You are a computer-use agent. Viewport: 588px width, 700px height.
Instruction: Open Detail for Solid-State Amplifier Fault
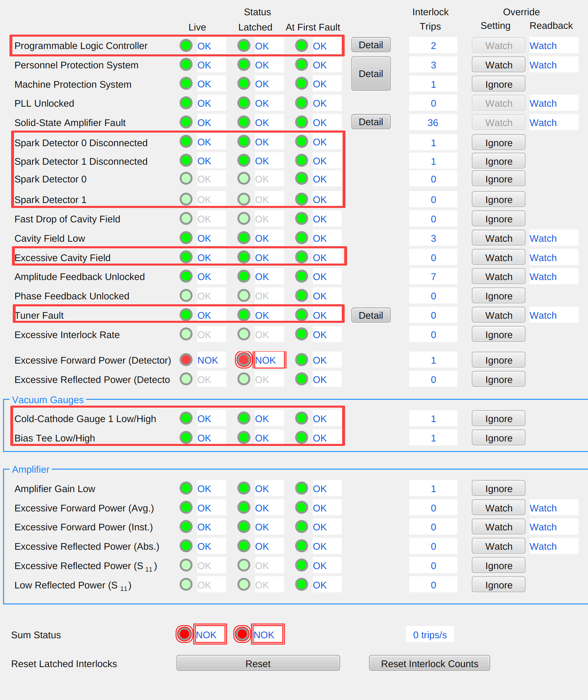[x=371, y=122]
